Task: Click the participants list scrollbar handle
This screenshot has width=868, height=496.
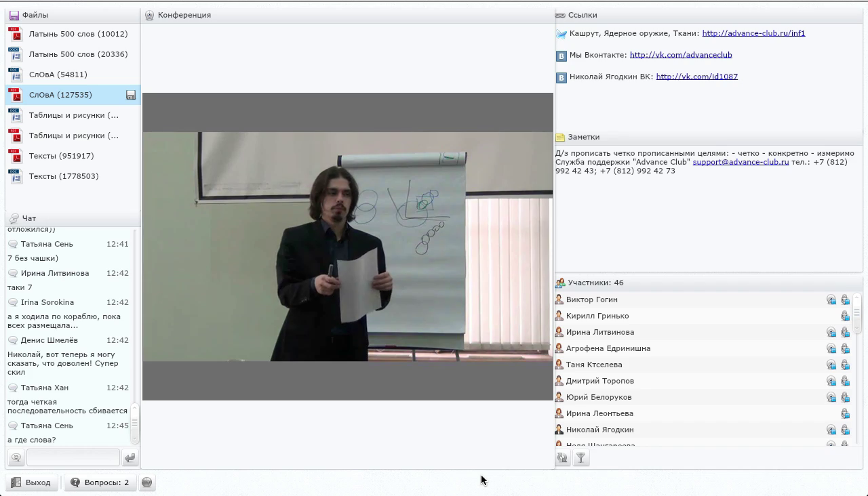Action: point(857,312)
